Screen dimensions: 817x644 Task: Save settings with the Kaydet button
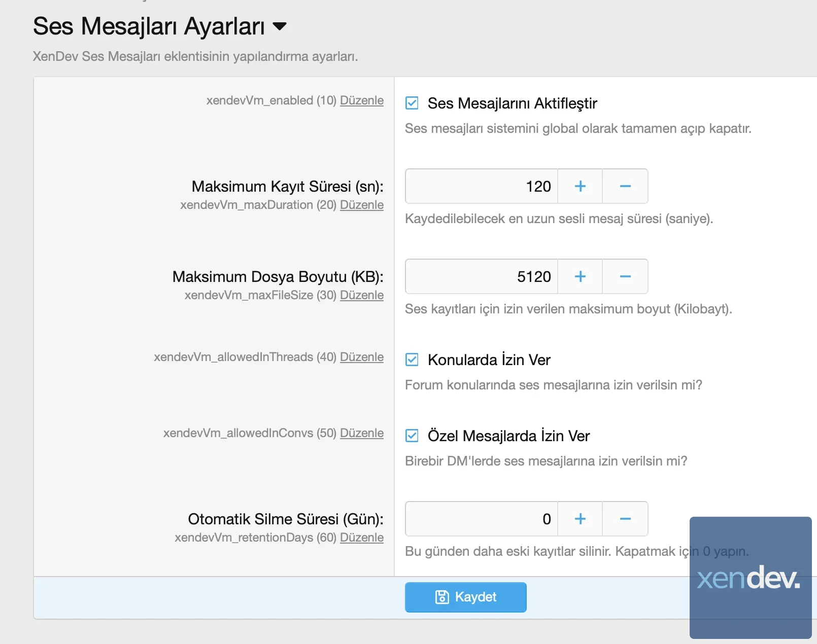[465, 597]
